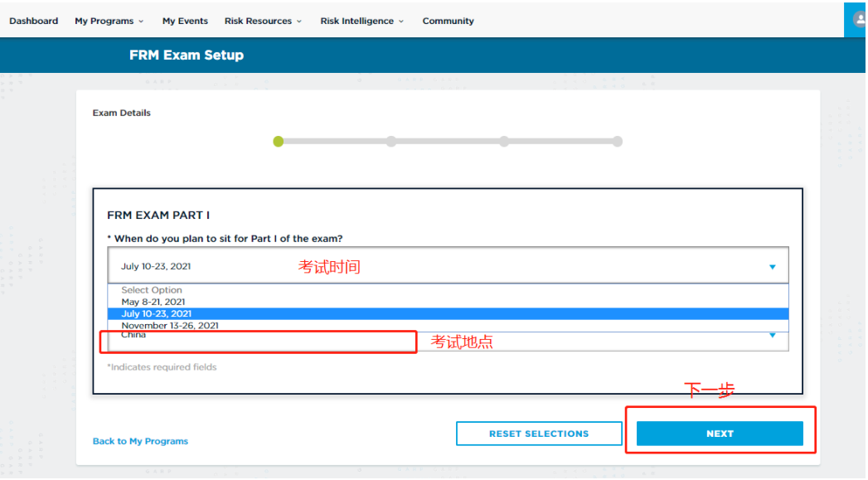Image resolution: width=868 pixels, height=480 pixels.
Task: Open My Events in navigation
Action: point(185,21)
